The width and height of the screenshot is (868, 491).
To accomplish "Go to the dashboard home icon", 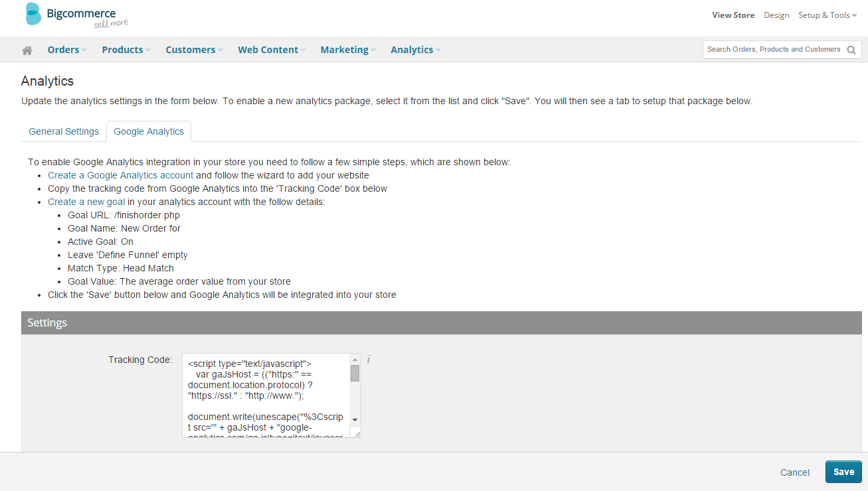I will click(27, 50).
